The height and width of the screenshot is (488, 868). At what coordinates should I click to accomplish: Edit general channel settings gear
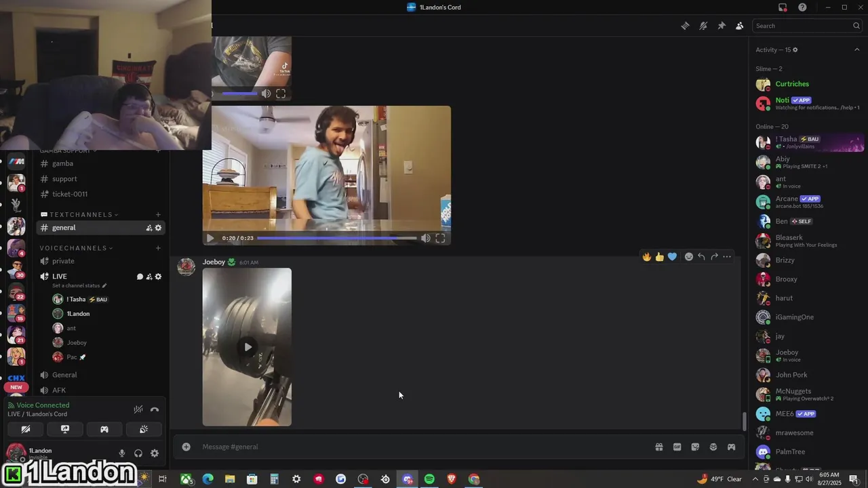159,228
